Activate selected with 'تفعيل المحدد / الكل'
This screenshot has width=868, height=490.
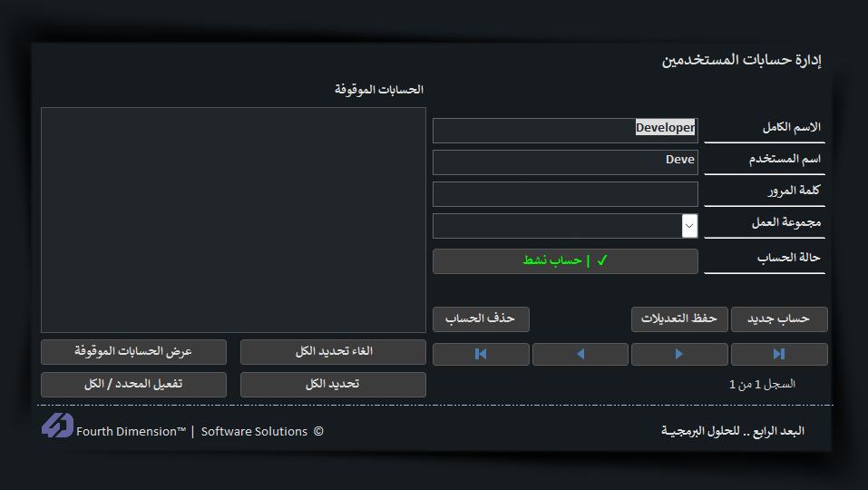click(x=133, y=385)
